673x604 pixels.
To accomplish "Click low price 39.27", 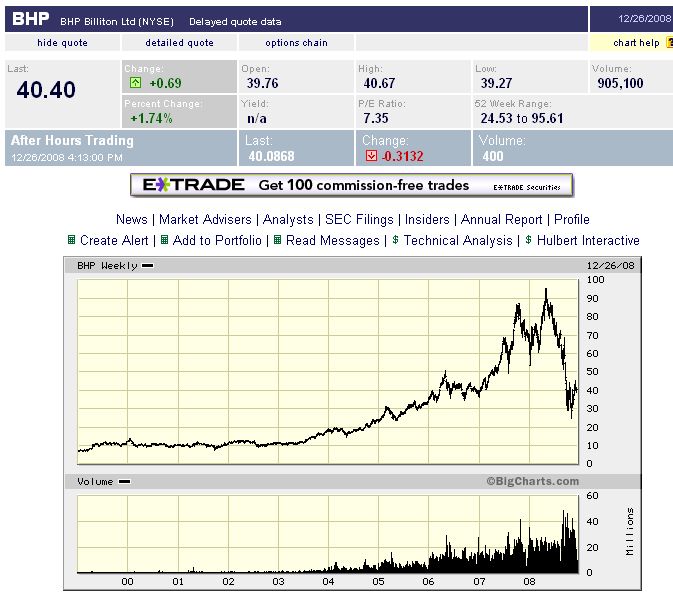I will click(496, 83).
